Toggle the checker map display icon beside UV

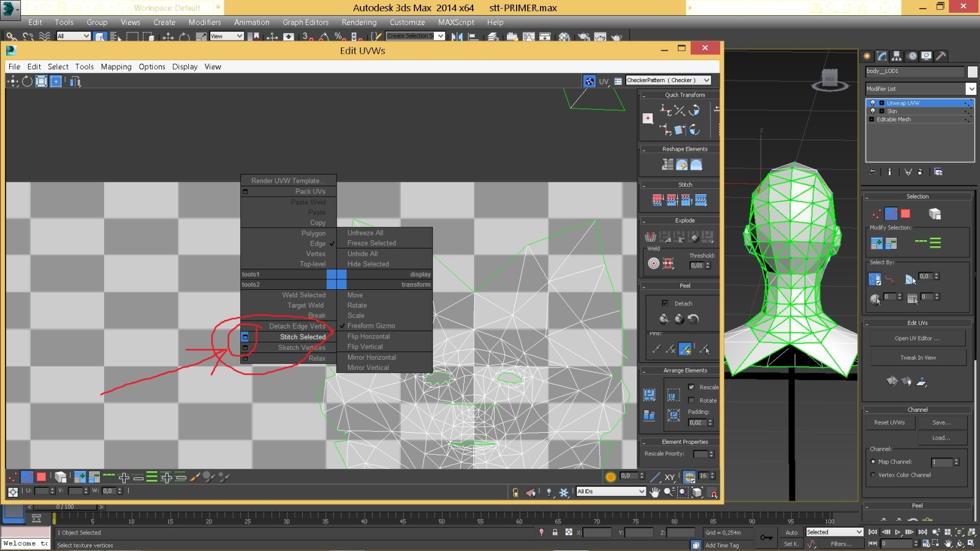pyautogui.click(x=589, y=81)
